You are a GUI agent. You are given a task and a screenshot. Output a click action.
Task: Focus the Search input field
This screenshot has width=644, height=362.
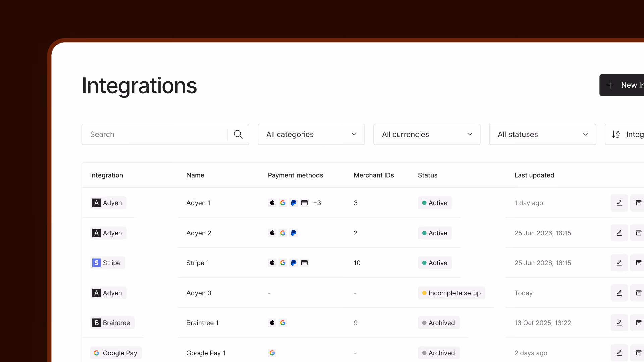154,134
